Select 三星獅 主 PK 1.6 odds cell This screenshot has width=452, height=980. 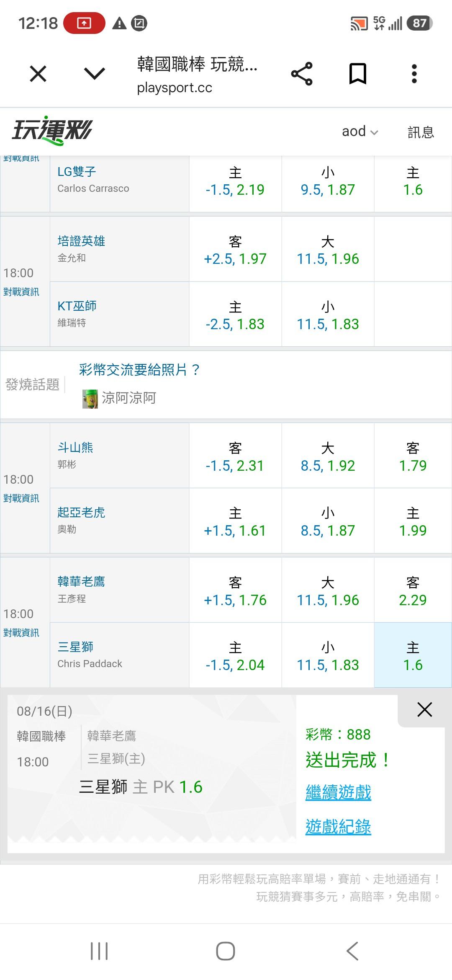pos(413,655)
